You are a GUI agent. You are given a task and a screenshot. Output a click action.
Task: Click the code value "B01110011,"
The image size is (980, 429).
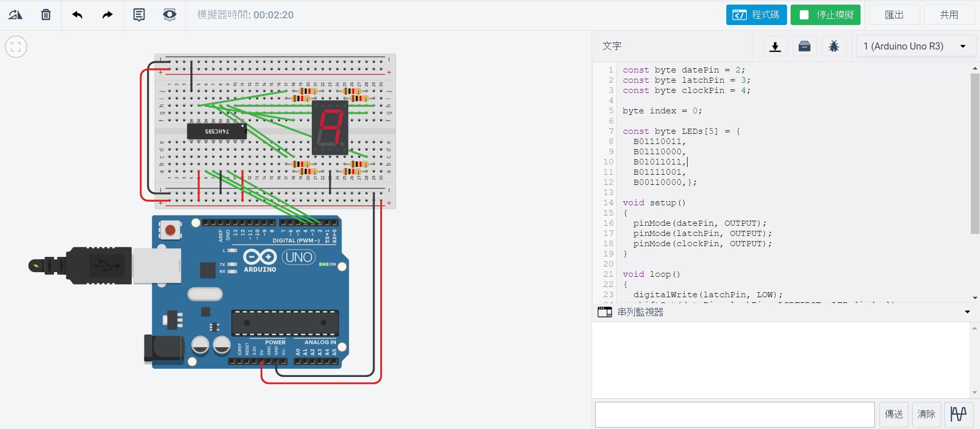click(659, 141)
